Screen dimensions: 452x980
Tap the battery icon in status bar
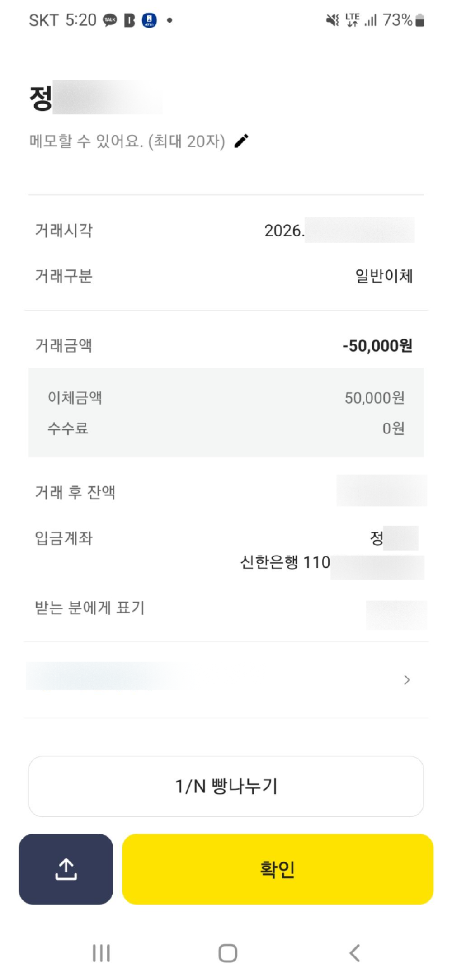pyautogui.click(x=420, y=20)
